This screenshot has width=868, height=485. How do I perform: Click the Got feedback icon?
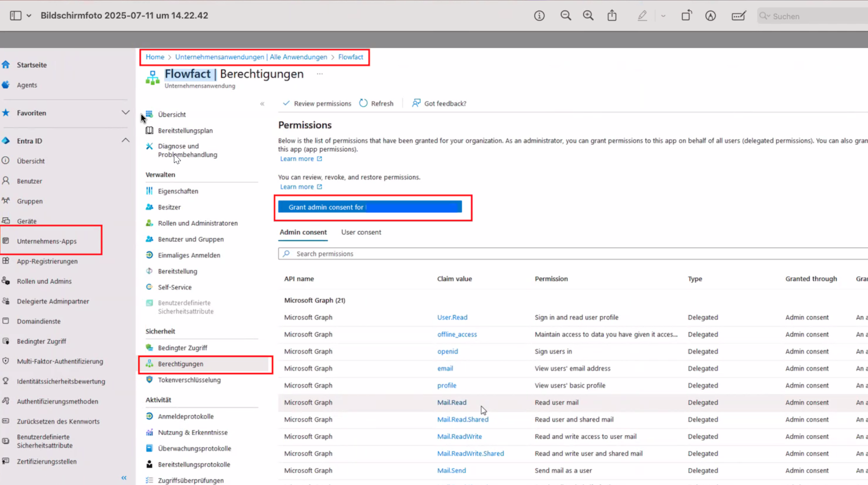coord(416,103)
